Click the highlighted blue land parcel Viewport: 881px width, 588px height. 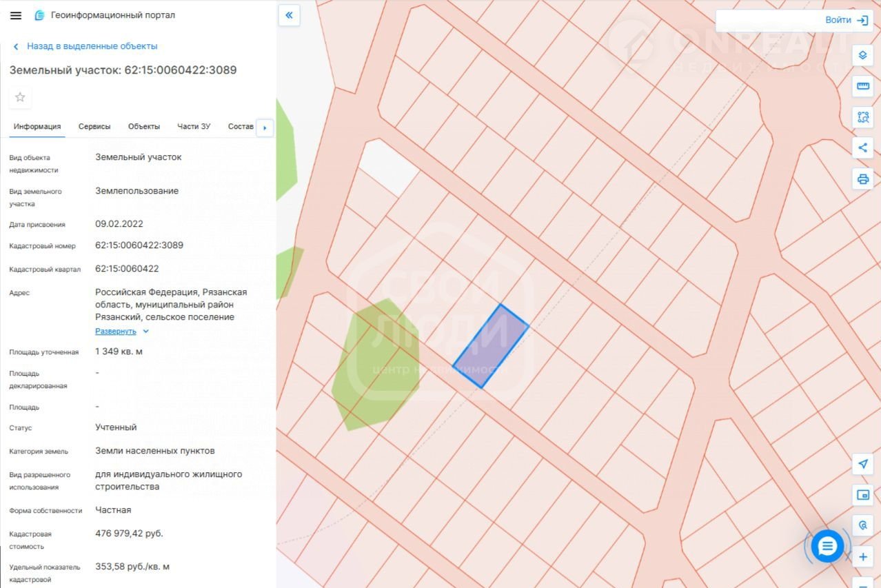[490, 346]
